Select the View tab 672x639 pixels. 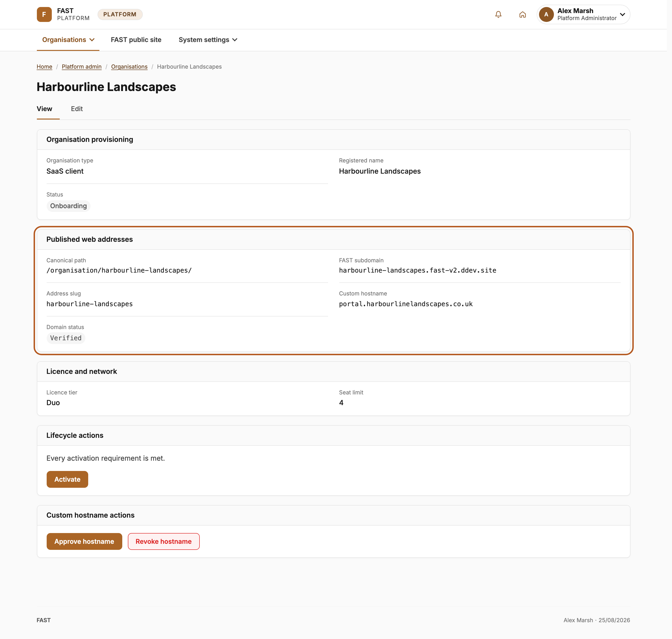[x=44, y=109]
